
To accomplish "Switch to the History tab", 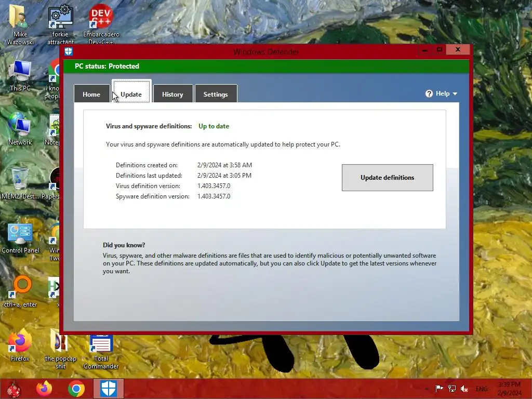I will (172, 94).
